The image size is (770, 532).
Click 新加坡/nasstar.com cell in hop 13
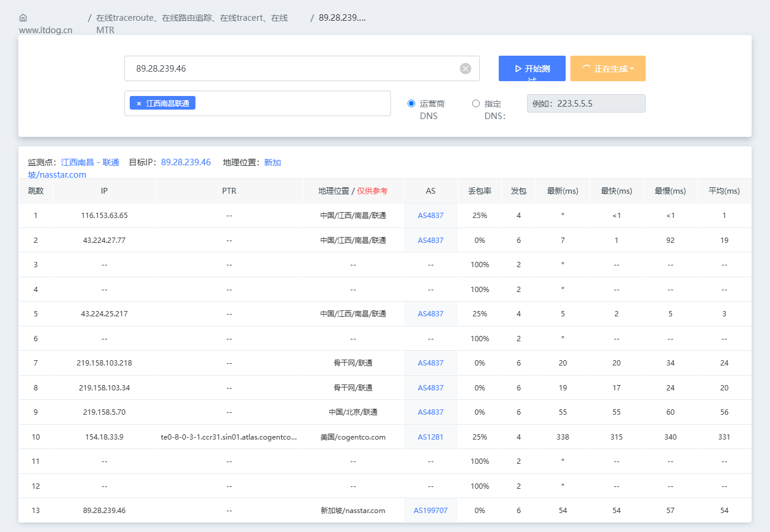(x=353, y=511)
